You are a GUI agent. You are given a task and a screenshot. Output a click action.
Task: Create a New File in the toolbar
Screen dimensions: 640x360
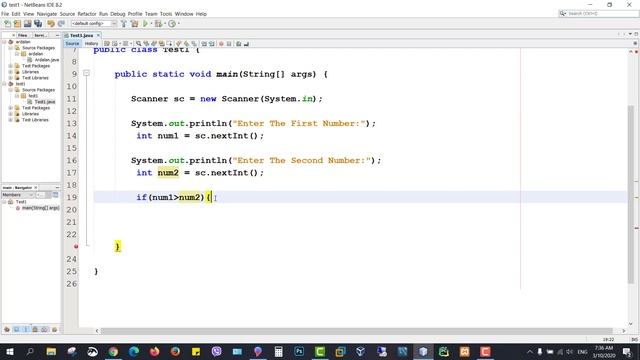tap(7, 24)
